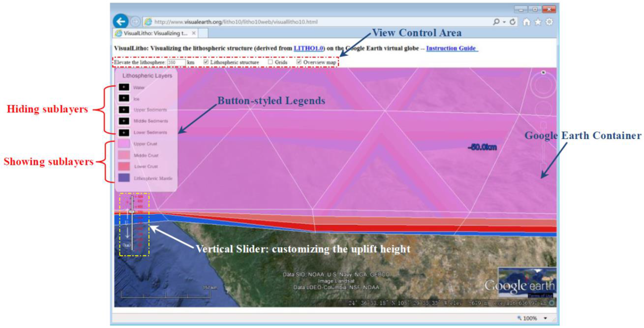Screen dimensions: 644x328
Task: Click the Google Earth look-around compass ring
Action: [543, 85]
